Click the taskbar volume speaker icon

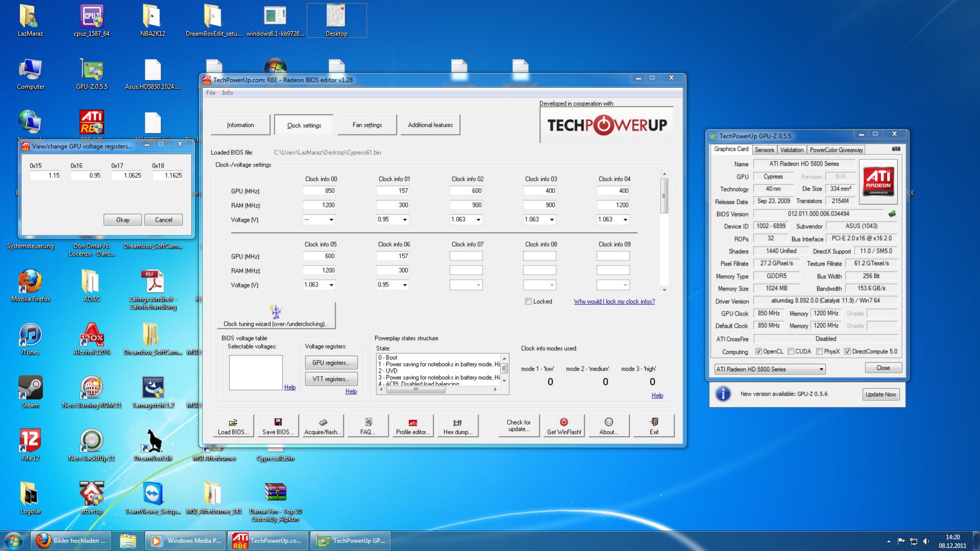pyautogui.click(x=926, y=541)
